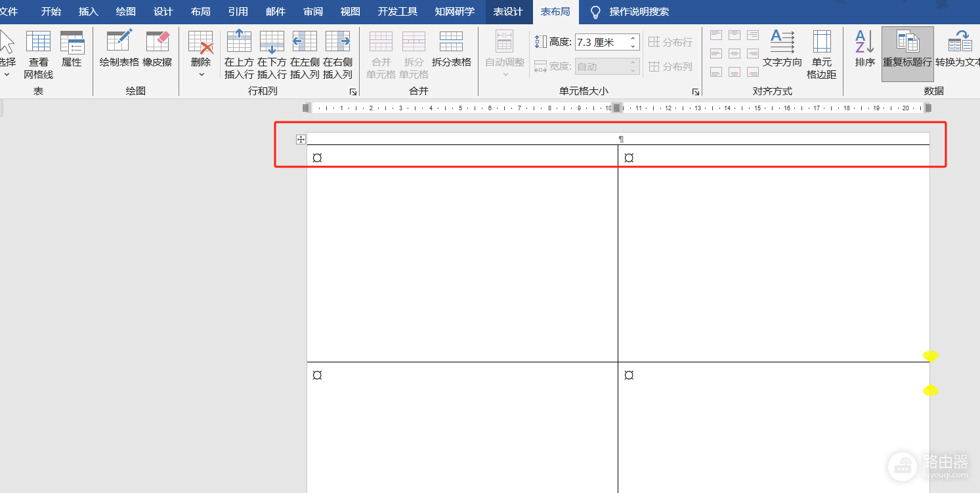Insert row below (在下方插入行)

coord(272,54)
